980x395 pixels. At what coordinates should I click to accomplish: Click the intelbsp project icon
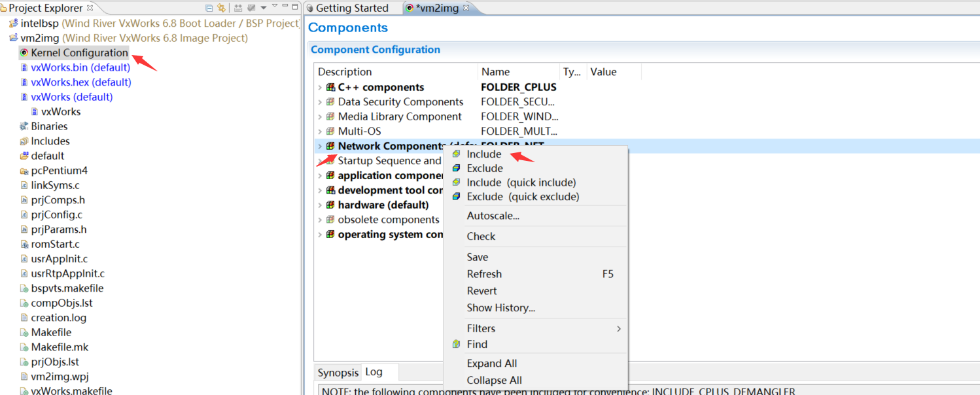tap(13, 23)
